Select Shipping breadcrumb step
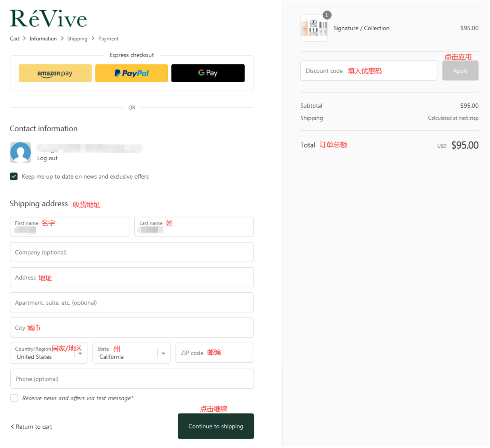This screenshot has height=448, width=490. (77, 38)
